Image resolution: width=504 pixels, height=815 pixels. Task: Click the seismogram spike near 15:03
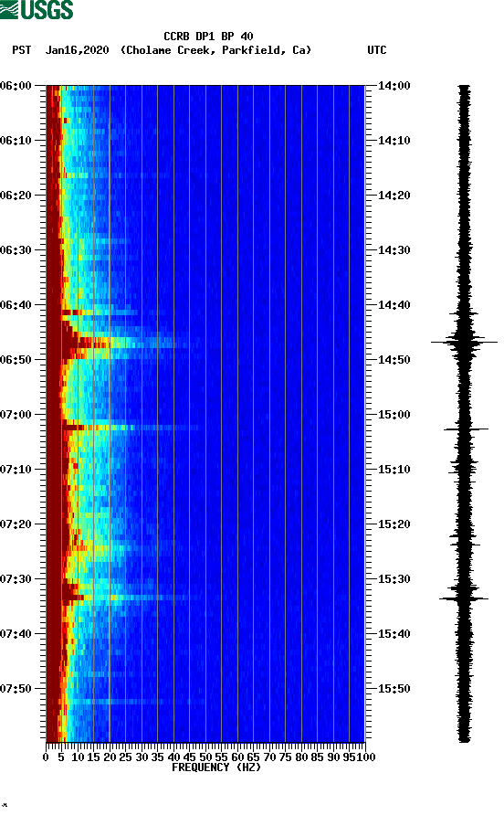[x=466, y=429]
